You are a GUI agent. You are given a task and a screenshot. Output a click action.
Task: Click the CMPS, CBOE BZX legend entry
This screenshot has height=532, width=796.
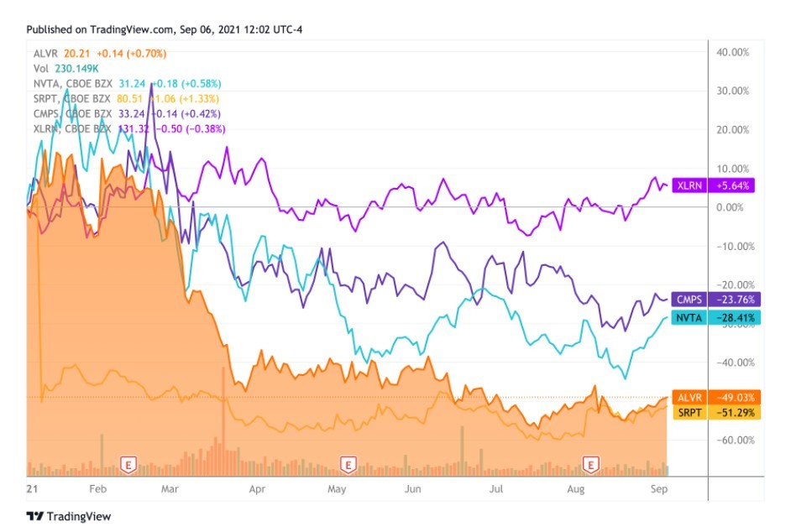tap(72, 113)
